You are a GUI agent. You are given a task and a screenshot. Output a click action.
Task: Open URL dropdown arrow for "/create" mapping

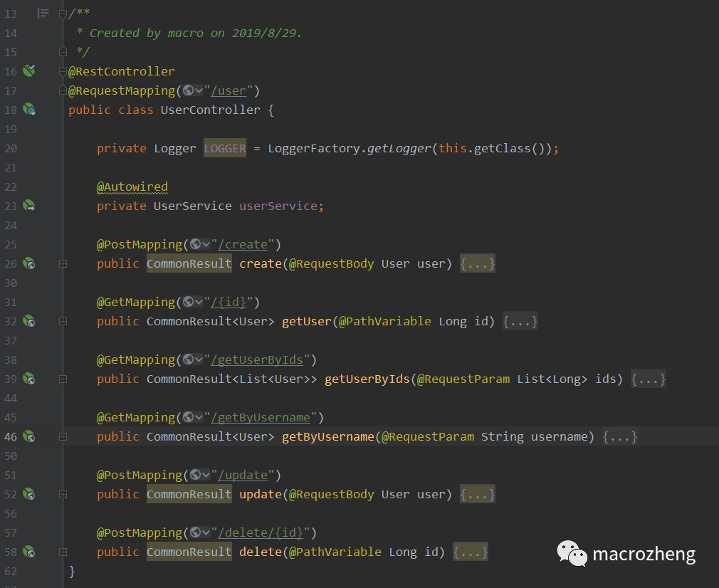pos(206,244)
